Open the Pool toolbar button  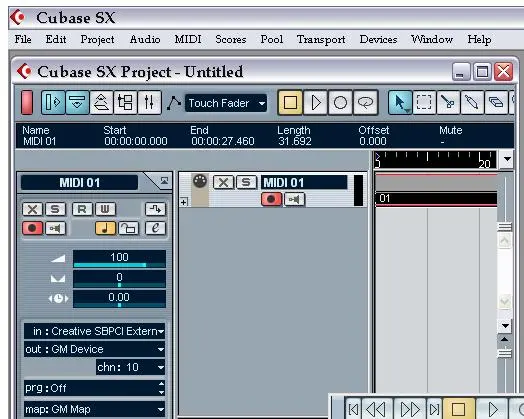(x=125, y=102)
